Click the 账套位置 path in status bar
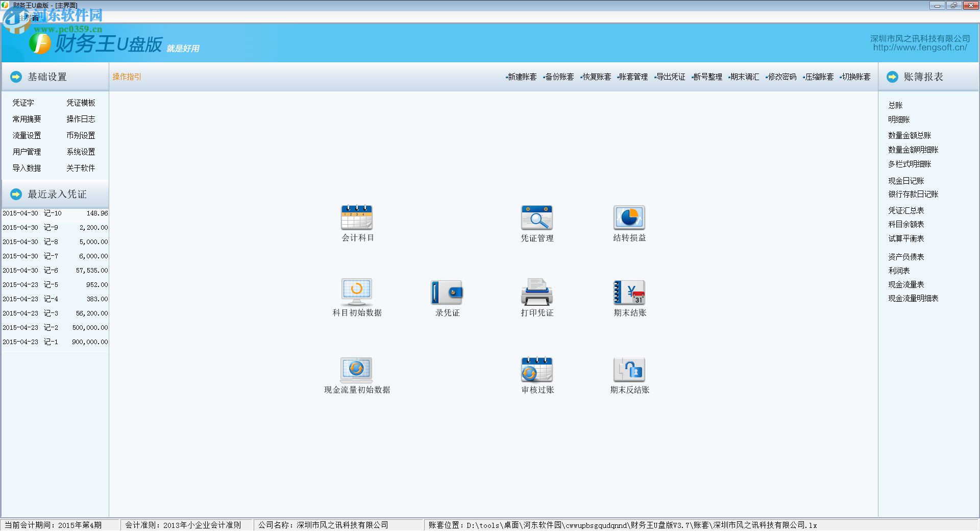 623,525
